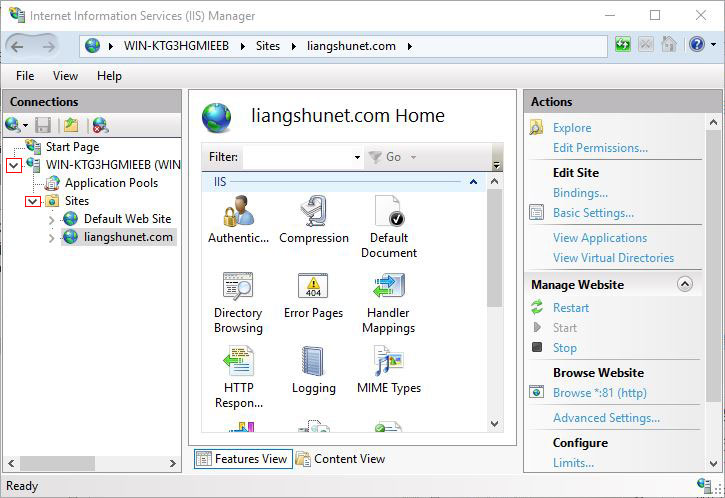
Task: Click Browse *:81 (http) link
Action: coord(600,393)
